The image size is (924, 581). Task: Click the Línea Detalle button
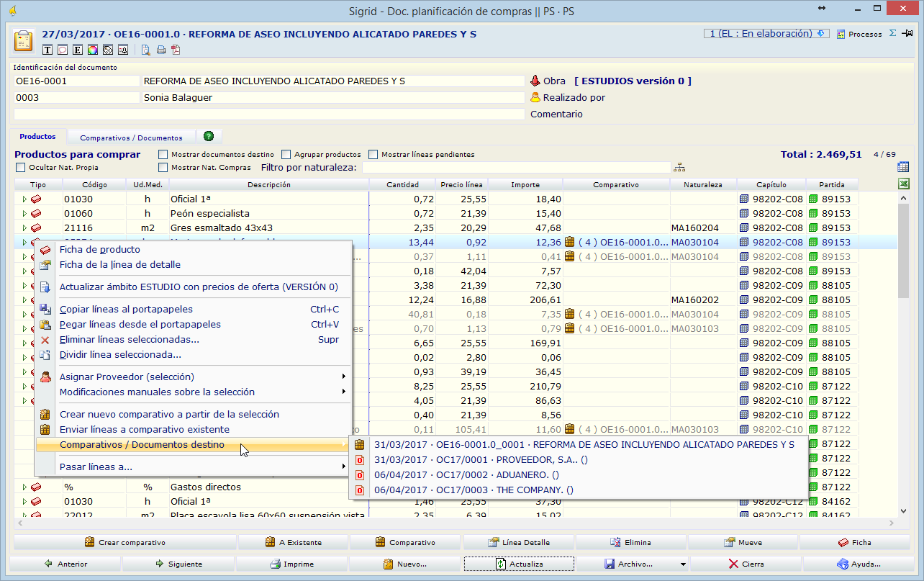click(518, 542)
